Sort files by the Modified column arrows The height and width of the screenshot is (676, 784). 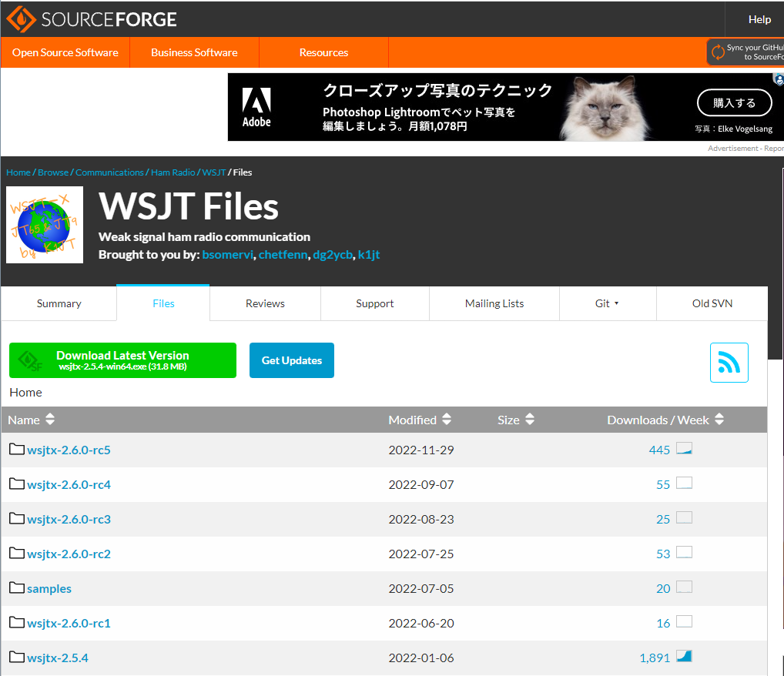pyautogui.click(x=447, y=420)
